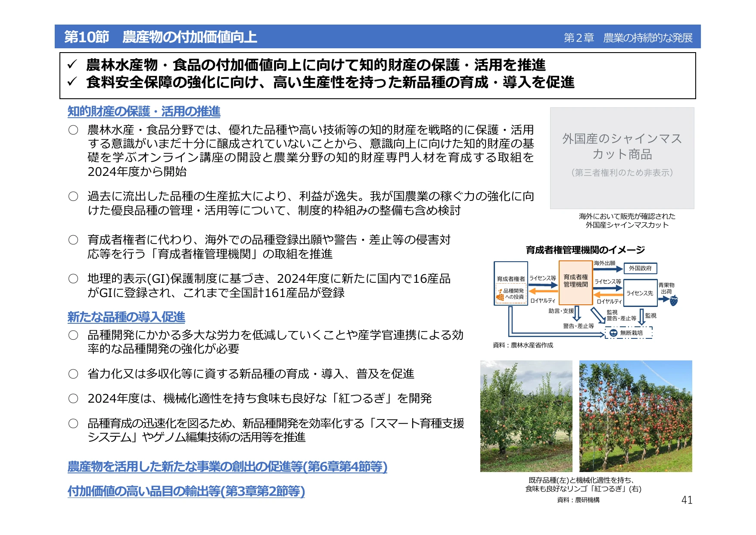Follow link 付加価値の高い品目の輸出等(第3章第2節等)
This screenshot has height=535, width=756.
point(186,491)
